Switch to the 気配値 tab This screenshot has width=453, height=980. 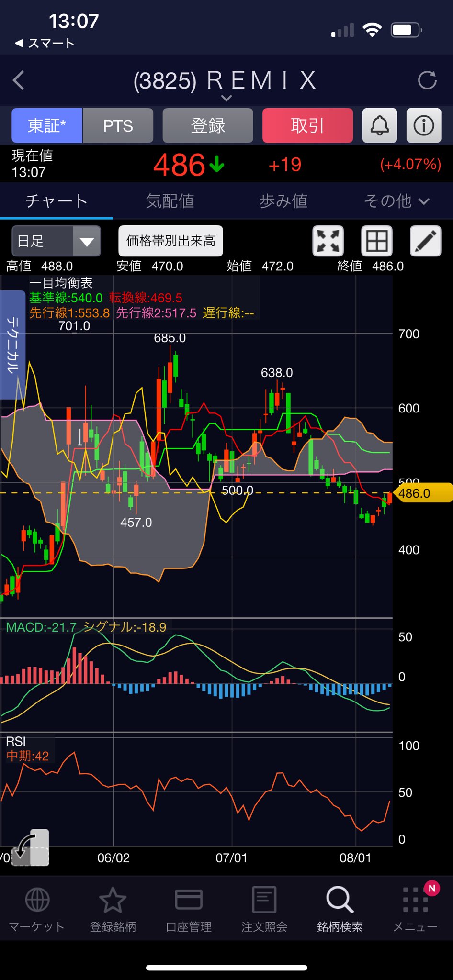coord(170,201)
